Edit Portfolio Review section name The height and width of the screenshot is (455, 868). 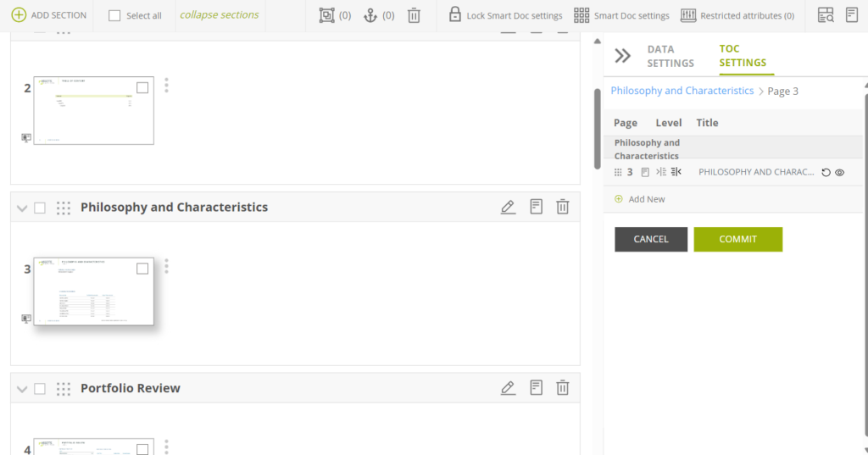click(508, 388)
